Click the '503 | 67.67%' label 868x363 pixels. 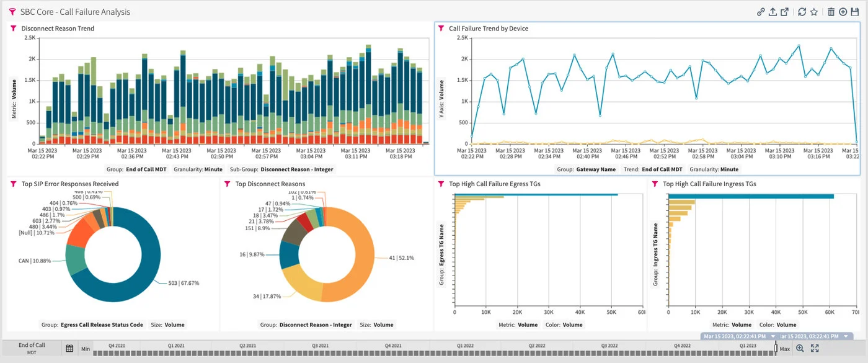[x=183, y=283]
